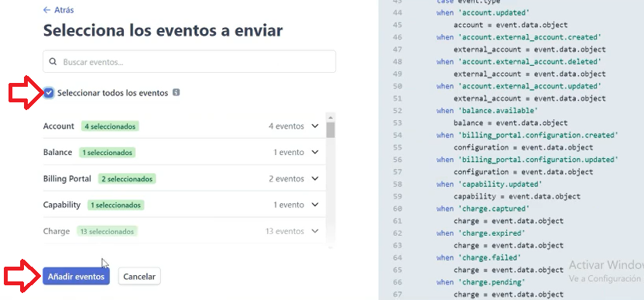This screenshot has width=644, height=300.
Task: Click code line 'billing_portal.configuration.updated'
Action: [527, 159]
